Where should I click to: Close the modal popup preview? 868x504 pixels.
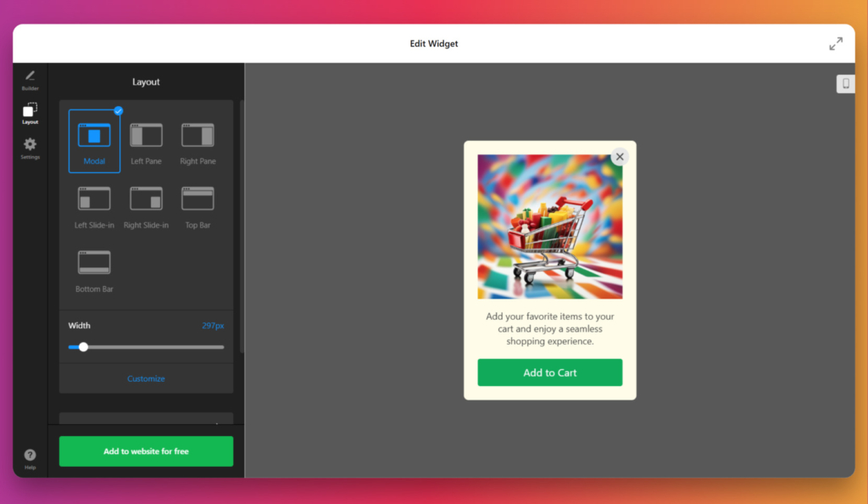click(620, 157)
